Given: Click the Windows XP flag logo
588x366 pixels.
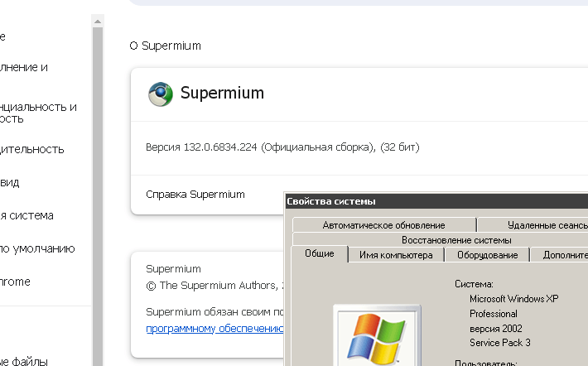Looking at the screenshot, I should tap(376, 340).
